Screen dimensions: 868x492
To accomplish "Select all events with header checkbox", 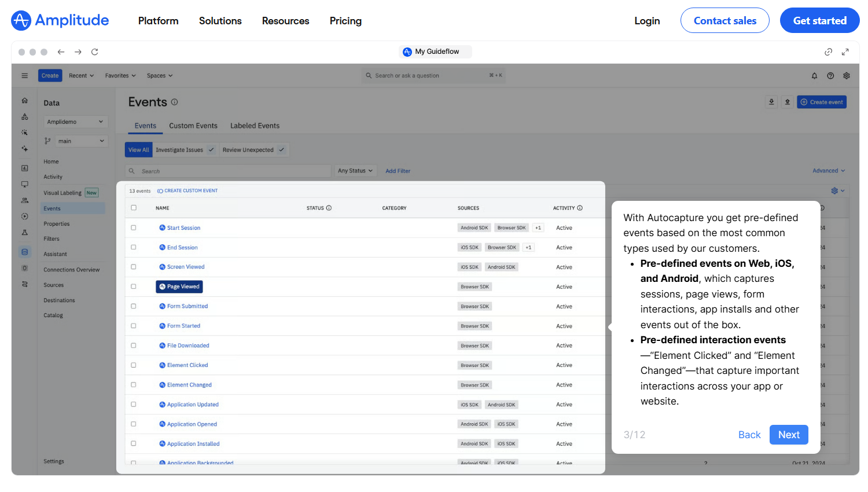I will click(134, 208).
